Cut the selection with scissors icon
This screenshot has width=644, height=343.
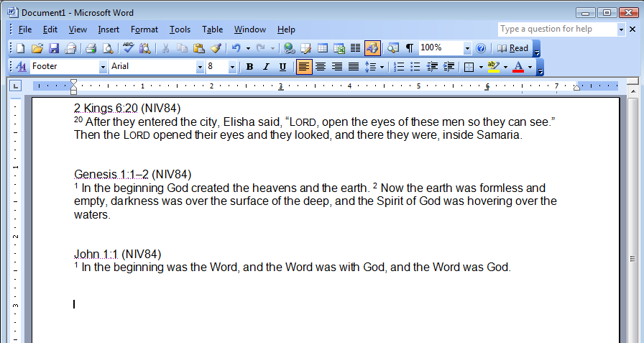tap(165, 48)
